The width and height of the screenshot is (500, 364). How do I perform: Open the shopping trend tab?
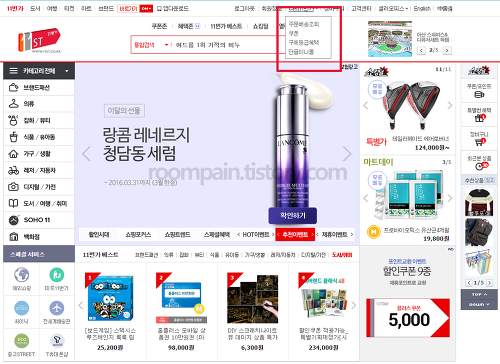(x=178, y=235)
